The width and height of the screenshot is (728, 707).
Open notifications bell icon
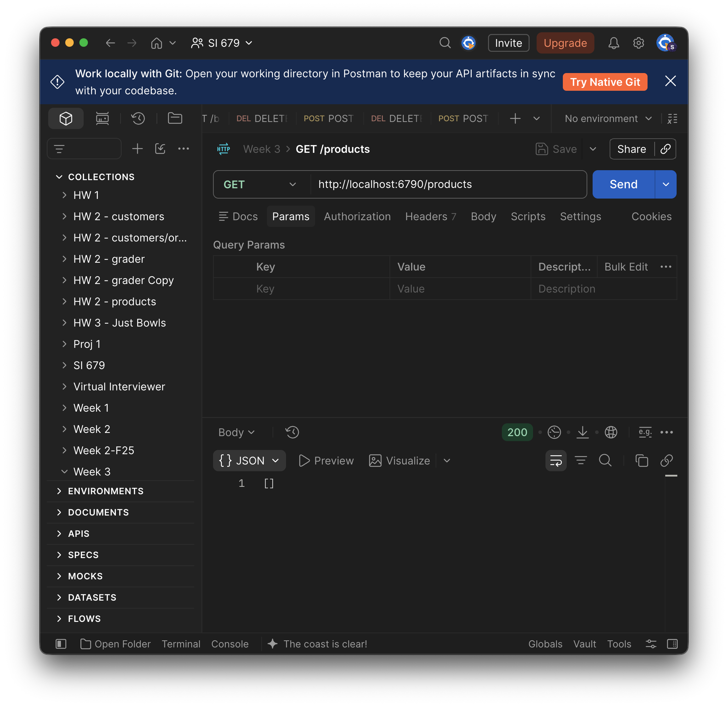(x=614, y=43)
